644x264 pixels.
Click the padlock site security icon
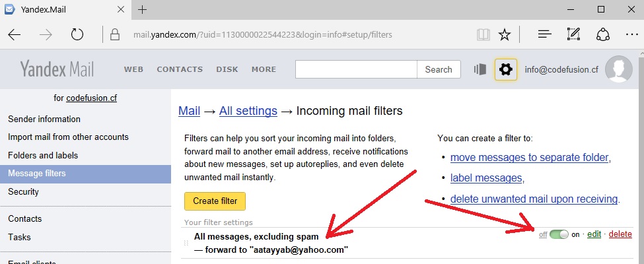(115, 34)
